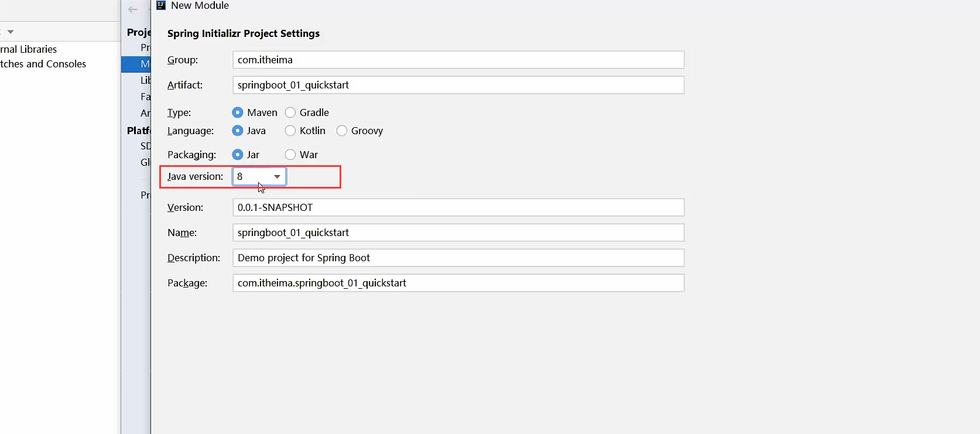Click the Package input field
The height and width of the screenshot is (434, 980).
coord(458,283)
